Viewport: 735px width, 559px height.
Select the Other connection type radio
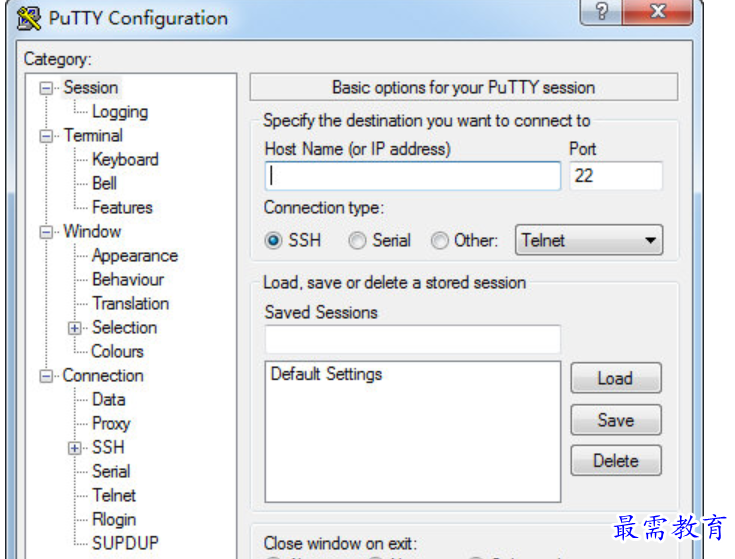click(439, 241)
